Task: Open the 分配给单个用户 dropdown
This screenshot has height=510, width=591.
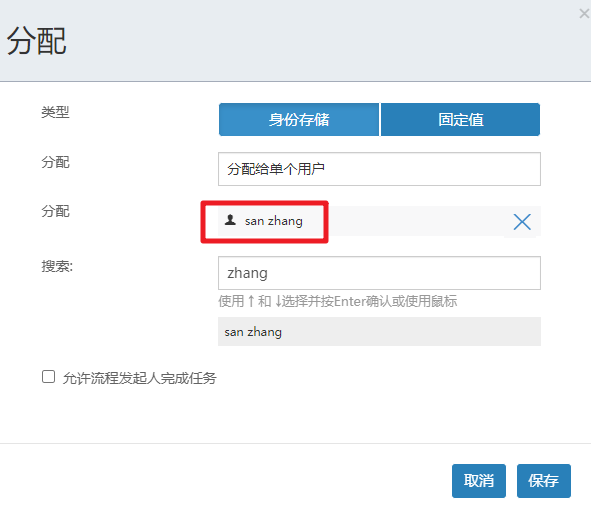Action: 379,169
